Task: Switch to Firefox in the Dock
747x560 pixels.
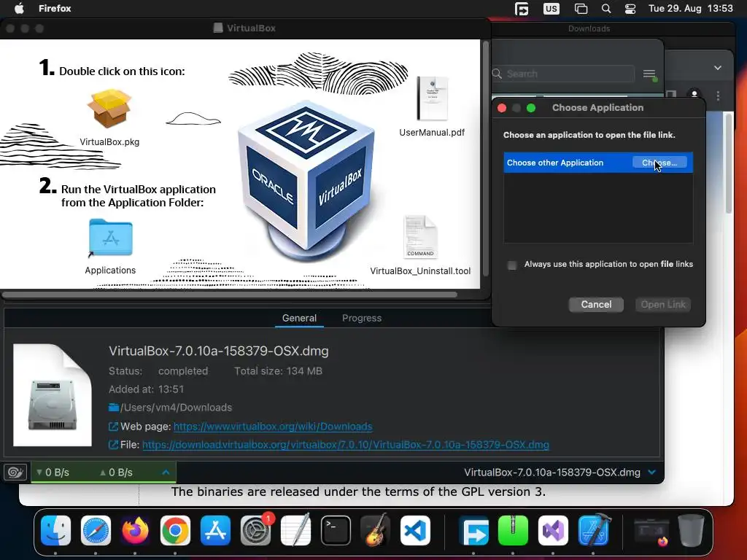Action: [135, 530]
